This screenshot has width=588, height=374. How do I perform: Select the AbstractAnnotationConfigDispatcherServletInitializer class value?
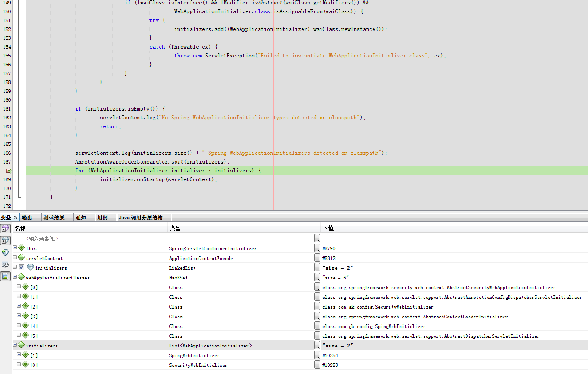(452, 297)
